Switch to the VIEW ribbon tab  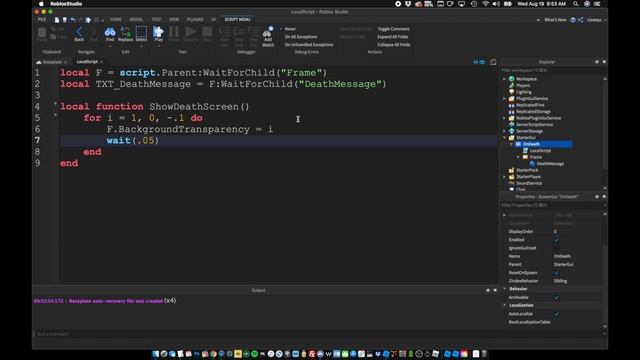[x=174, y=20]
